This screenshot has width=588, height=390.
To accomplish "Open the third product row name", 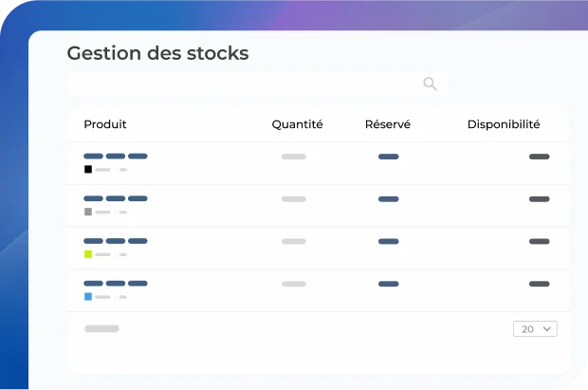I will [x=116, y=241].
